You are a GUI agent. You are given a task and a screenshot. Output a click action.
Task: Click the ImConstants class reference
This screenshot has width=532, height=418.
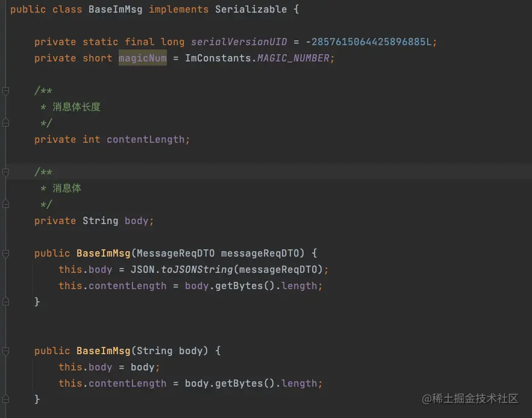point(218,58)
